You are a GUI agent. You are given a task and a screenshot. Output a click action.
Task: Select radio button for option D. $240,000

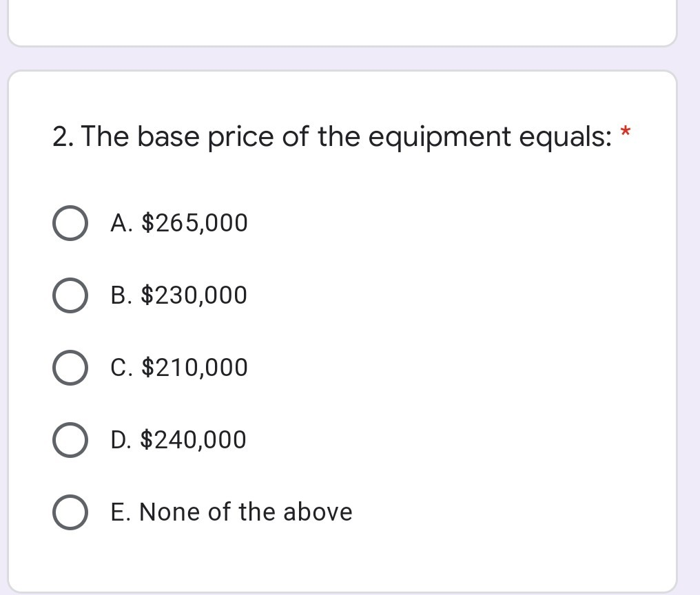point(70,439)
